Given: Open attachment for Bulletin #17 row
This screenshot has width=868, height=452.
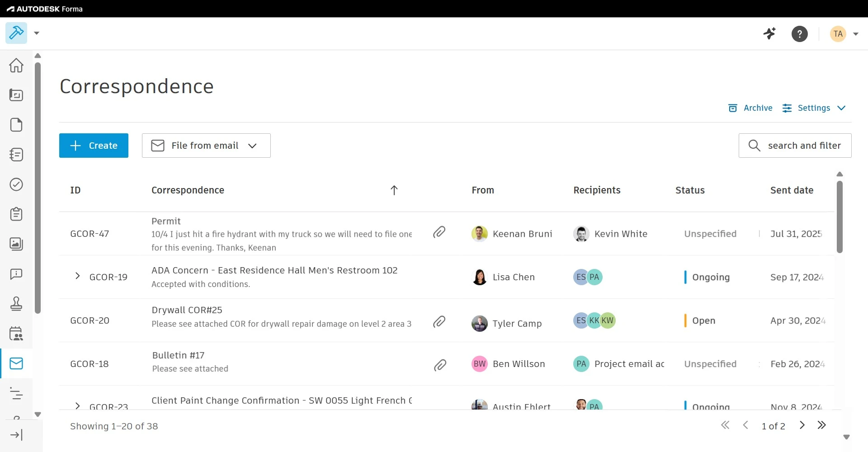Looking at the screenshot, I should pos(440,365).
